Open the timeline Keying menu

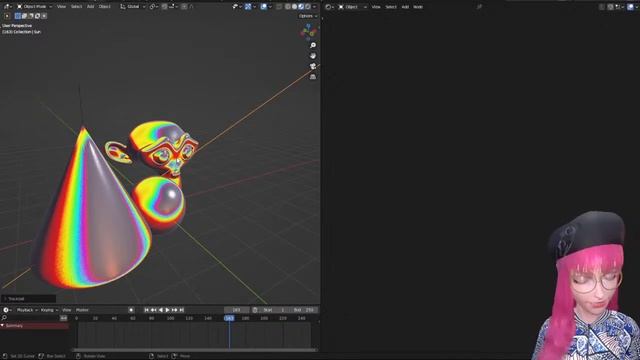(49, 310)
